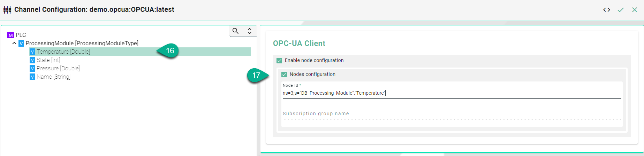Image resolution: width=644 pixels, height=156 pixels.
Task: Close the channel configuration dialog
Action: 635,10
